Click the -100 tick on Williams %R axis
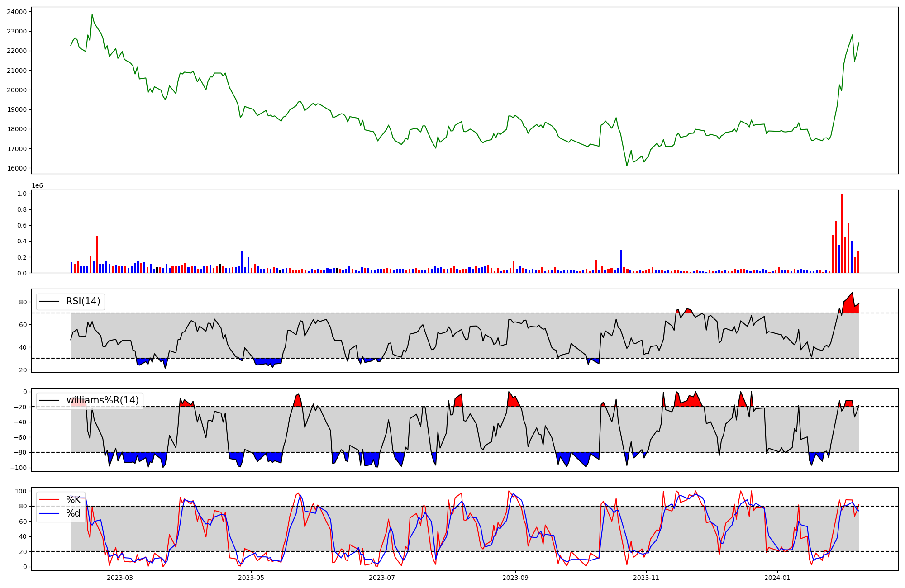Image resolution: width=905 pixels, height=588 pixels. click(x=19, y=468)
